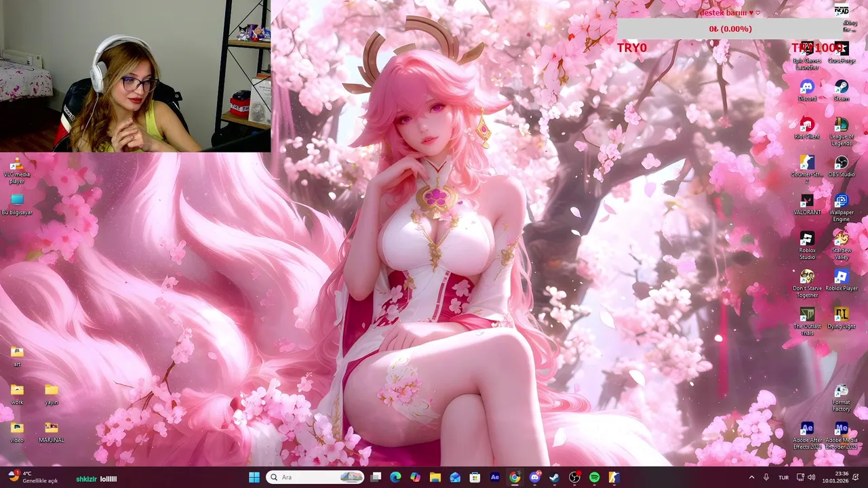This screenshot has width=868, height=488.
Task: Click the microphone tray icon
Action: [766, 477]
